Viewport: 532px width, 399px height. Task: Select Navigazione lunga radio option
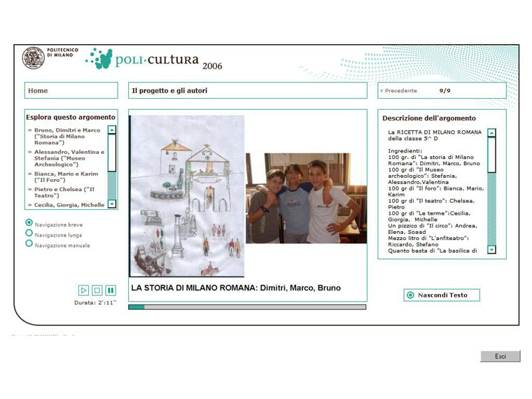coord(29,233)
